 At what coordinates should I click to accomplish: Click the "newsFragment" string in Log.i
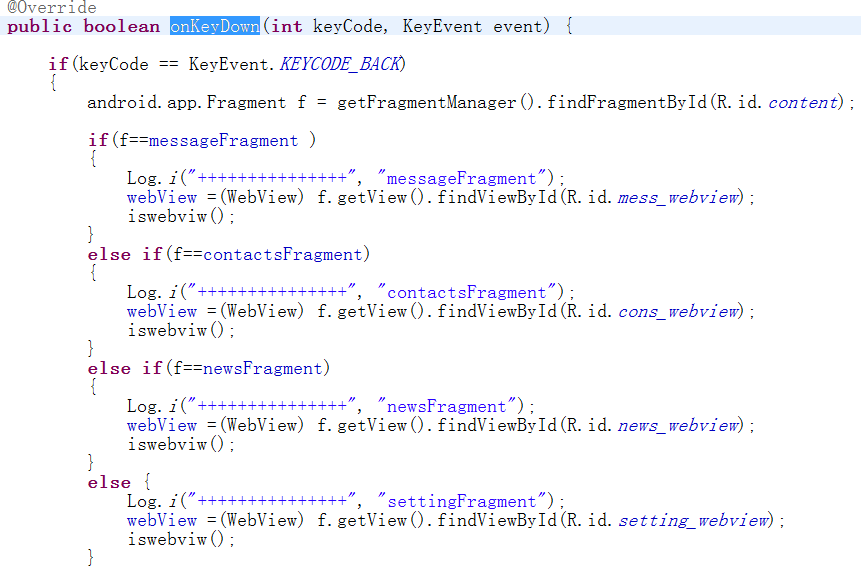(x=445, y=407)
